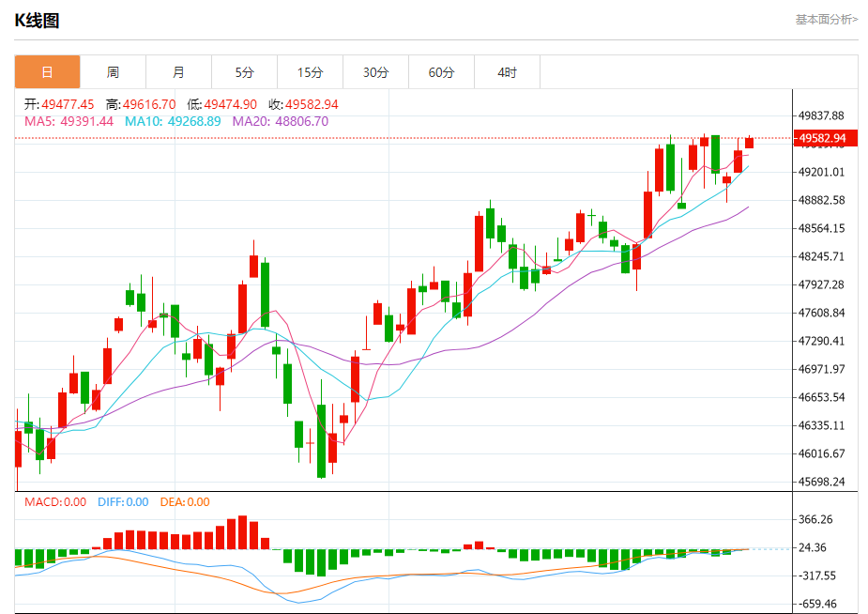Open the 5分 interval chart
Image resolution: width=868 pixels, height=614 pixels.
coord(244,72)
